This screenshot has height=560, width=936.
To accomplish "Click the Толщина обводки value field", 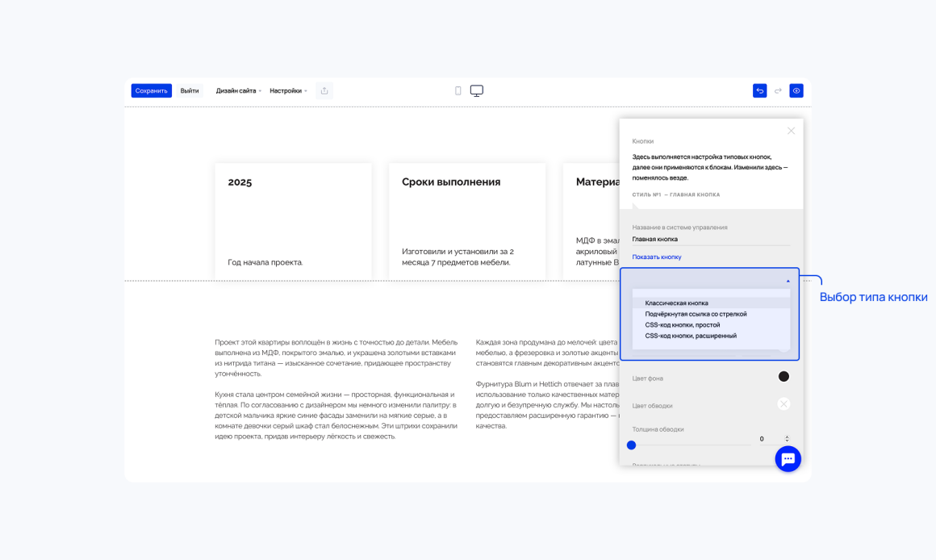I will (770, 439).
